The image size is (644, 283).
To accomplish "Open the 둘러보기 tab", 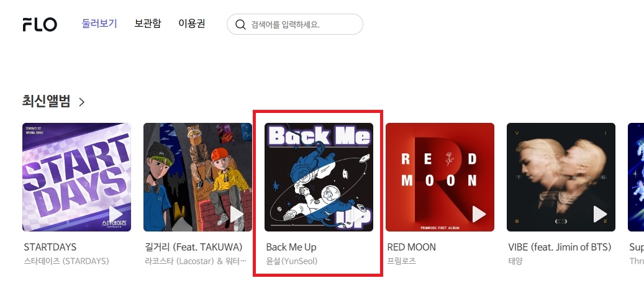I will 99,24.
